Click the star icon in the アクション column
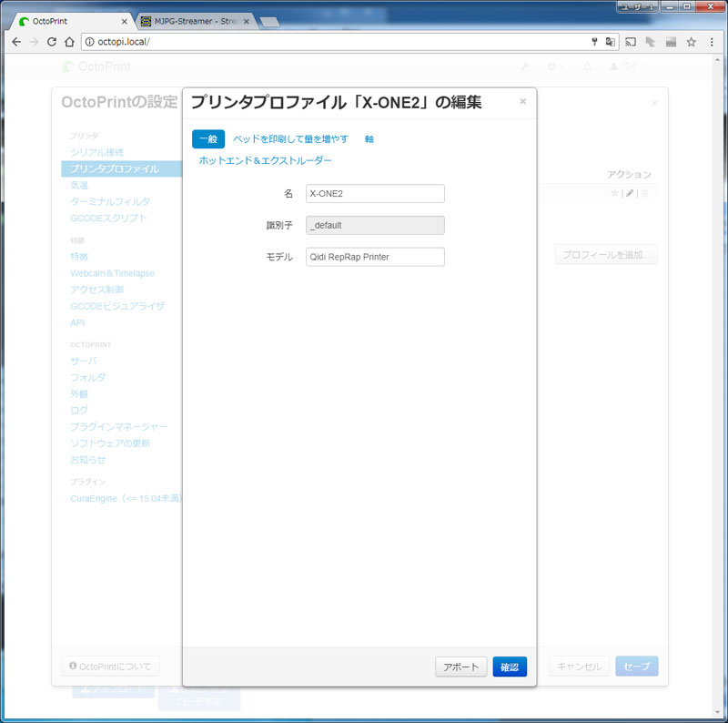Screen dimensions: 728x723 click(x=615, y=193)
